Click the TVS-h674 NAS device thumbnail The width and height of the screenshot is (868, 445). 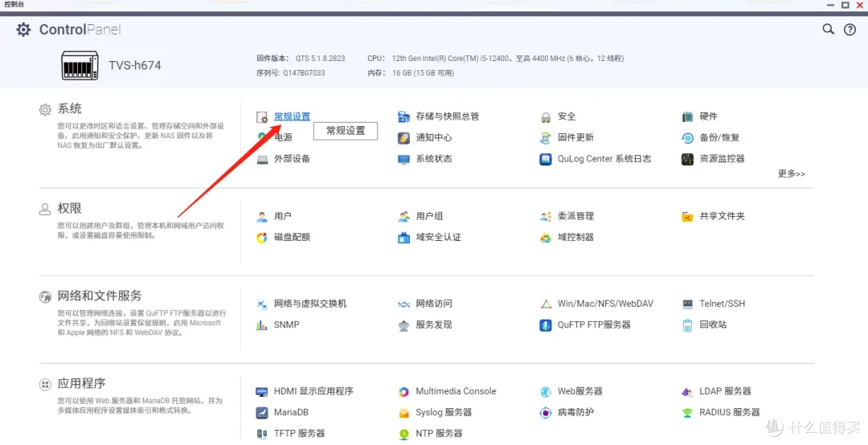(x=80, y=65)
